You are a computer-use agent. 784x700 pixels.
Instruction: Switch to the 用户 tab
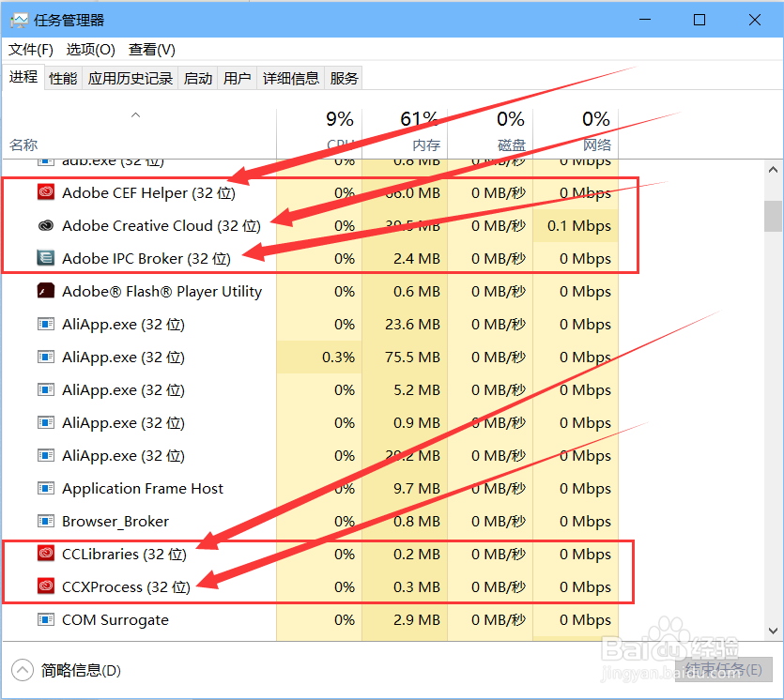pyautogui.click(x=237, y=79)
